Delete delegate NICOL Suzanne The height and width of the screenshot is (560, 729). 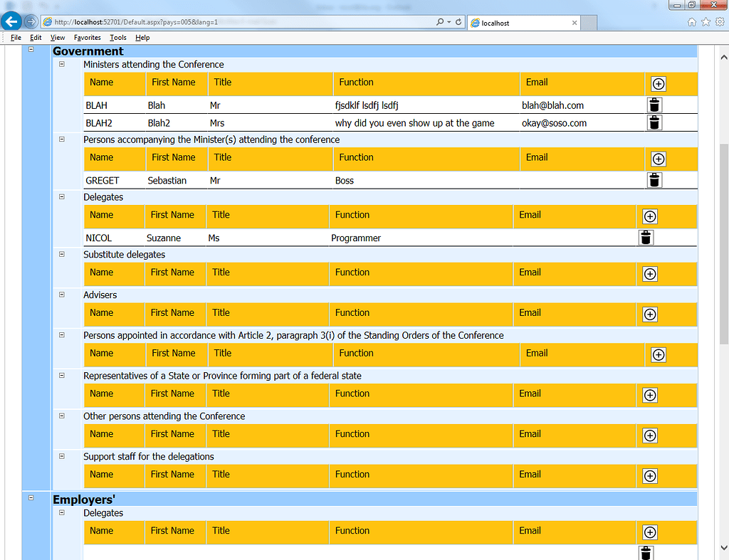(x=646, y=237)
